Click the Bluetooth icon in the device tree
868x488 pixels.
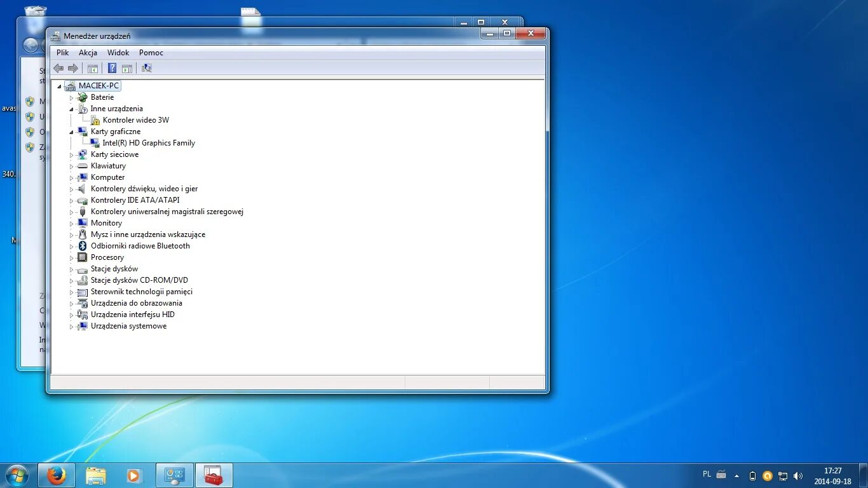(x=82, y=246)
